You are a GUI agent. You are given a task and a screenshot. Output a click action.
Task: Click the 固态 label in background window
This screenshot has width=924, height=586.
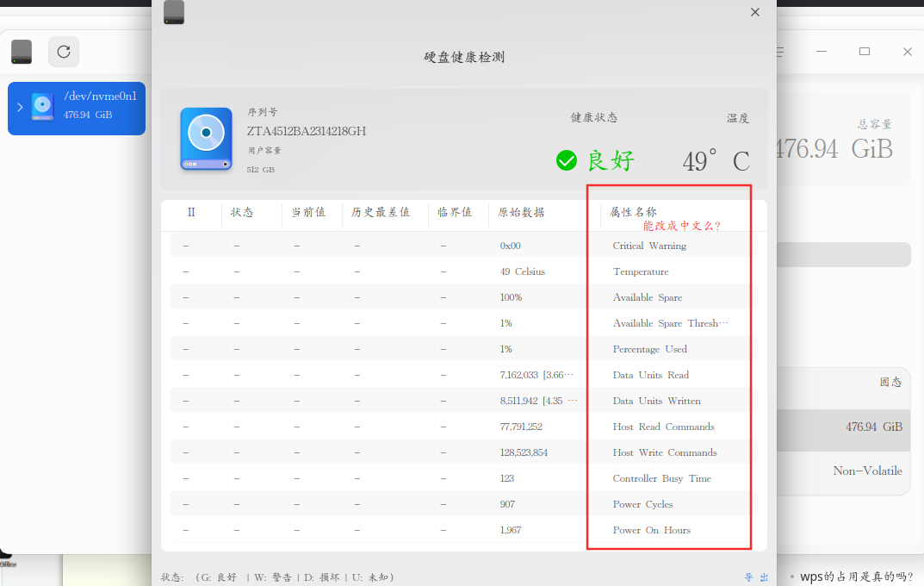click(x=890, y=382)
